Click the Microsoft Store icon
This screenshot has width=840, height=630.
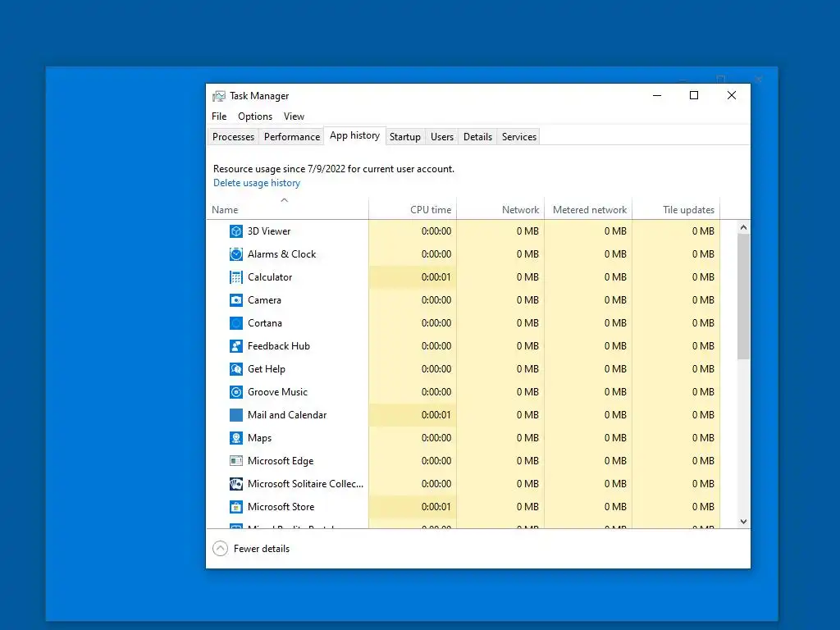[235, 507]
